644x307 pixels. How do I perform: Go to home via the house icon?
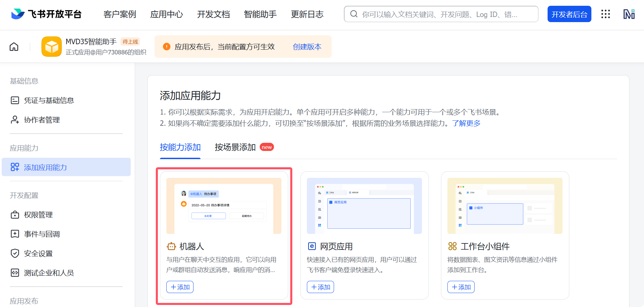(14, 47)
